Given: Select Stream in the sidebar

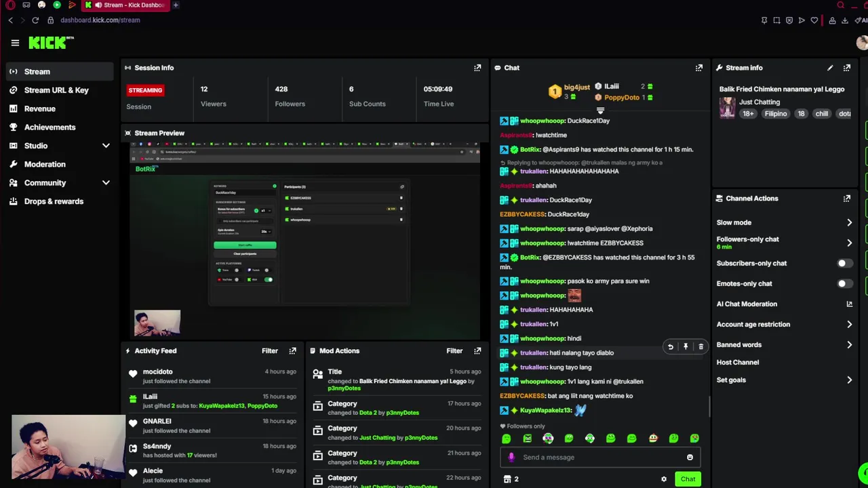Looking at the screenshot, I should 59,72.
